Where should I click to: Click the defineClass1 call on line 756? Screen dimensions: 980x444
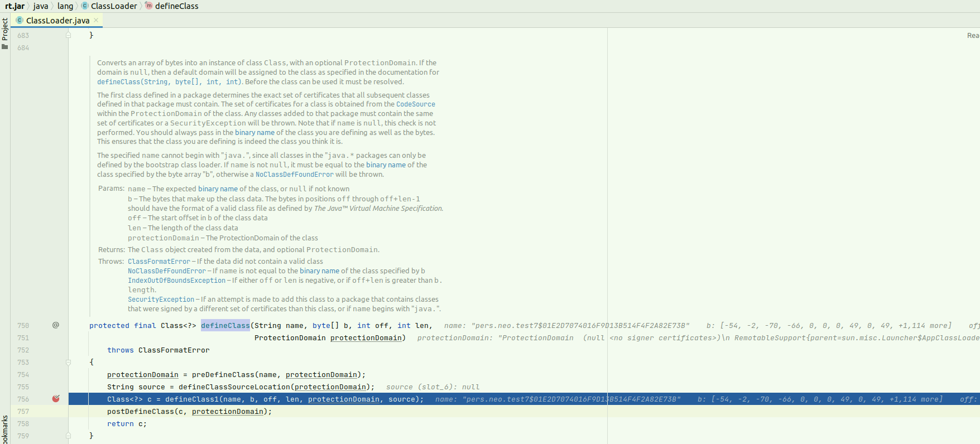pyautogui.click(x=192, y=399)
